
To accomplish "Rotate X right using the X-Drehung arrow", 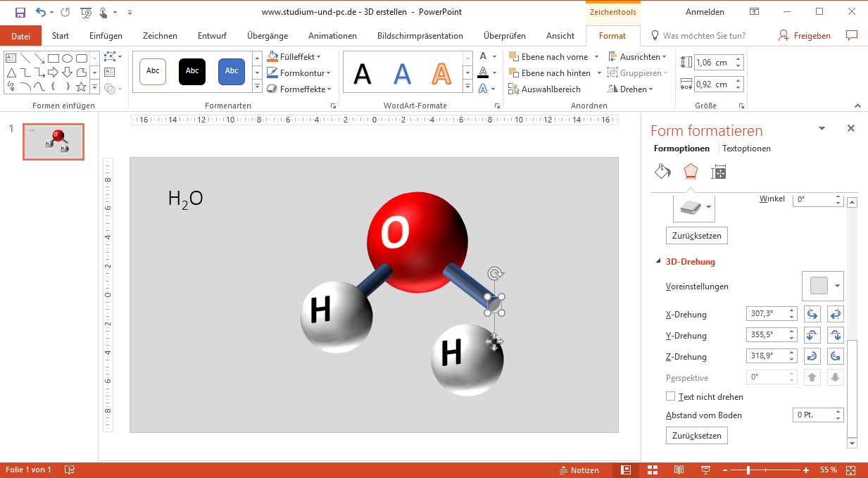I will coord(836,315).
